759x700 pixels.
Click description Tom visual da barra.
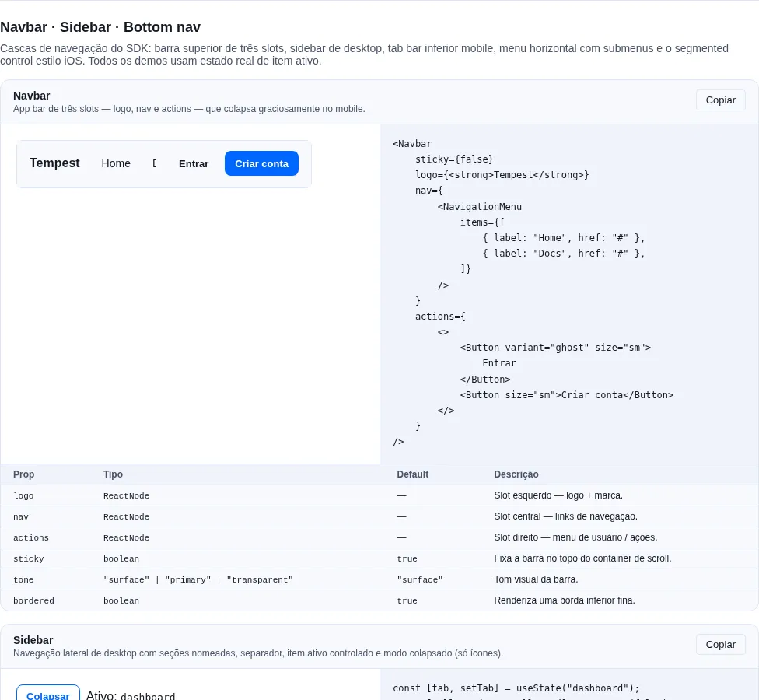click(536, 579)
